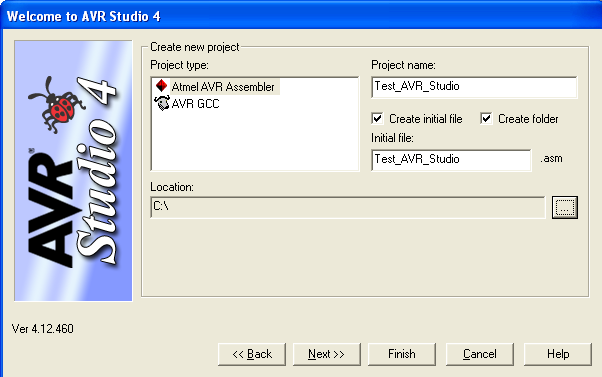This screenshot has width=602, height=377.
Task: Click the Project name input field
Action: point(474,87)
